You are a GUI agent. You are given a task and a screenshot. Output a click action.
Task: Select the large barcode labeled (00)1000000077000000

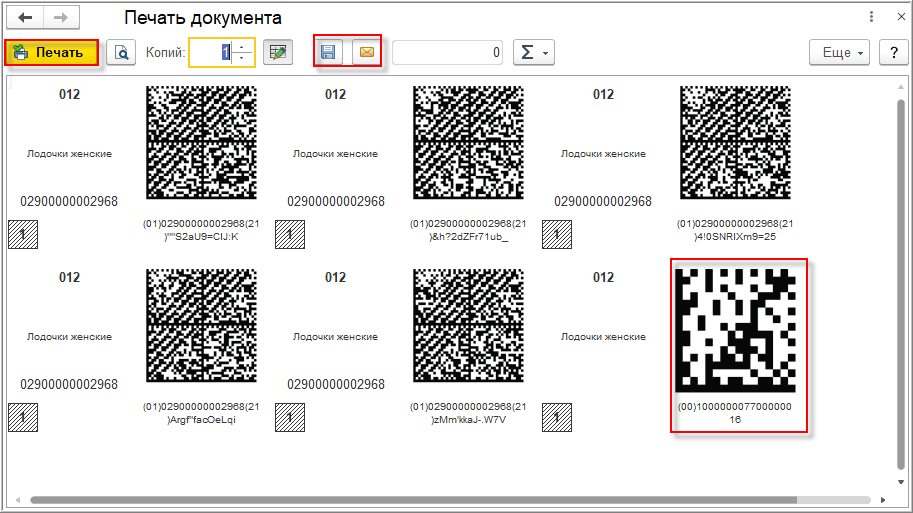(x=735, y=330)
